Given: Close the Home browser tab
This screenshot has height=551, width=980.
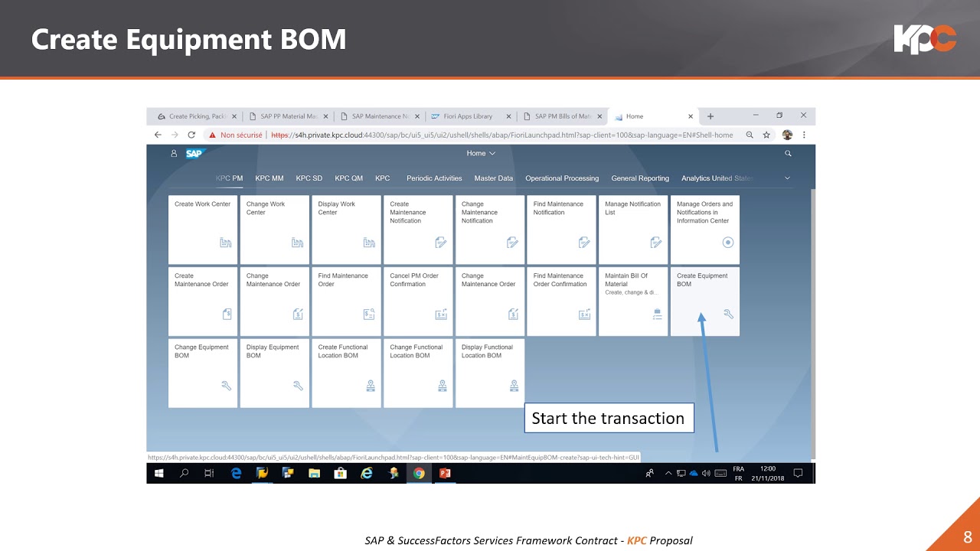Looking at the screenshot, I should pos(691,116).
